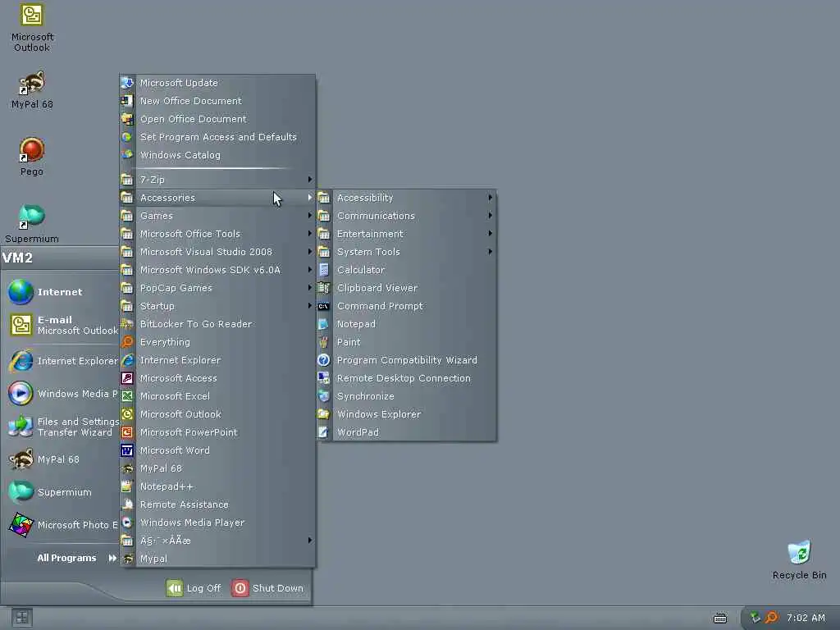The width and height of the screenshot is (840, 630).
Task: Select Microsoft Update menu entry
Action: tap(217, 83)
